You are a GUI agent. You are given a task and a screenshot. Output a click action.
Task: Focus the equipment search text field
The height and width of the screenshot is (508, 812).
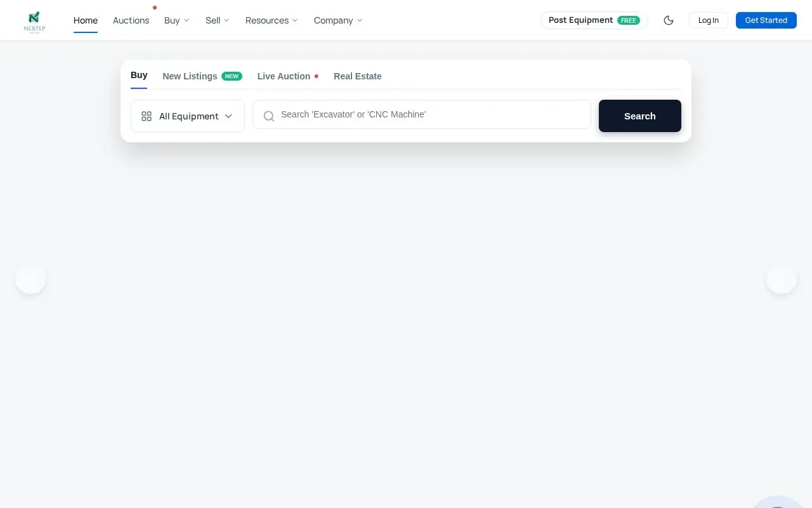tap(422, 114)
